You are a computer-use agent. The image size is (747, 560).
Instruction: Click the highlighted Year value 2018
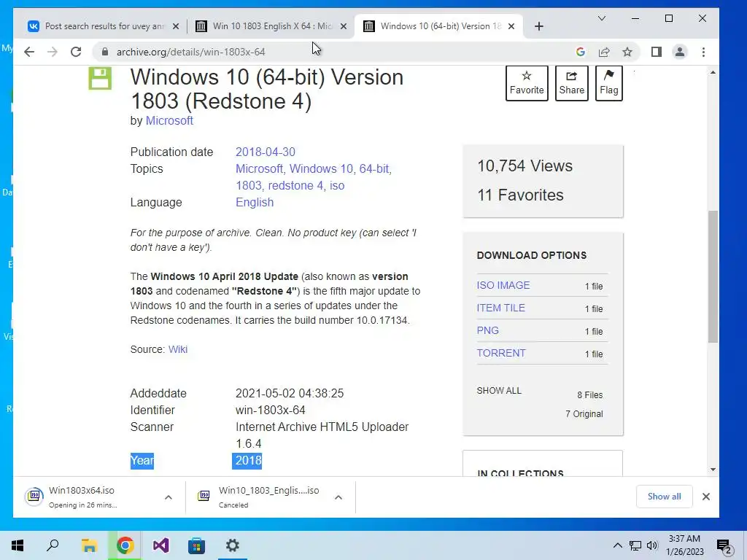(248, 461)
